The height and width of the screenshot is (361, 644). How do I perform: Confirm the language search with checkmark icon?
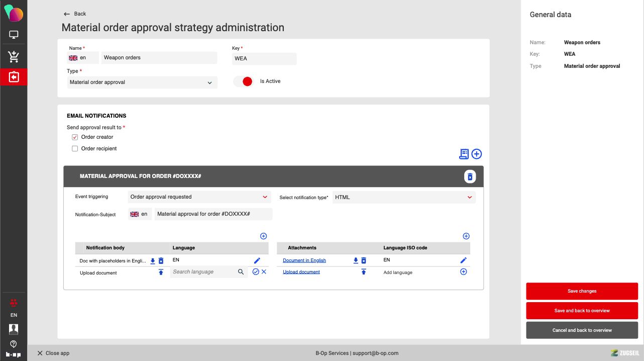pyautogui.click(x=256, y=272)
